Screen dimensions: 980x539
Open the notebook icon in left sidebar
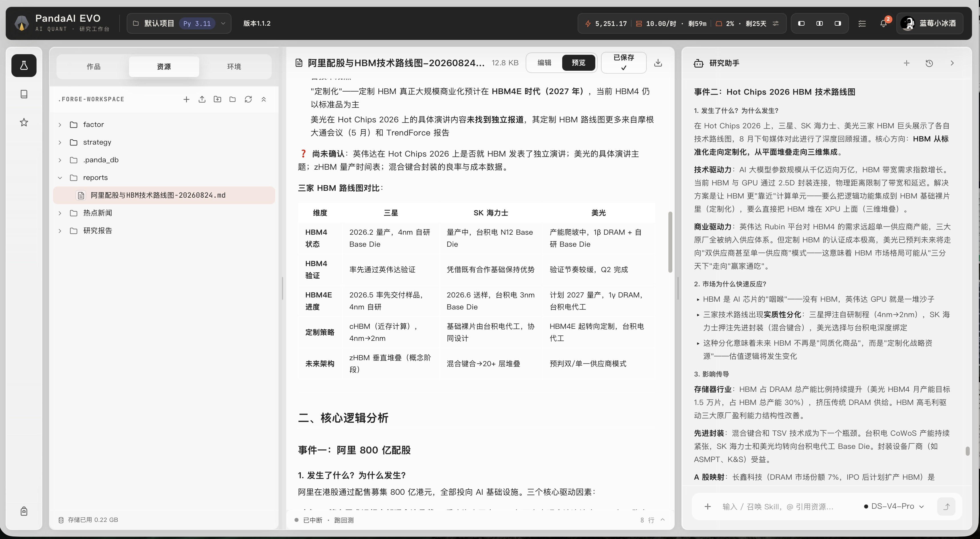coord(24,94)
